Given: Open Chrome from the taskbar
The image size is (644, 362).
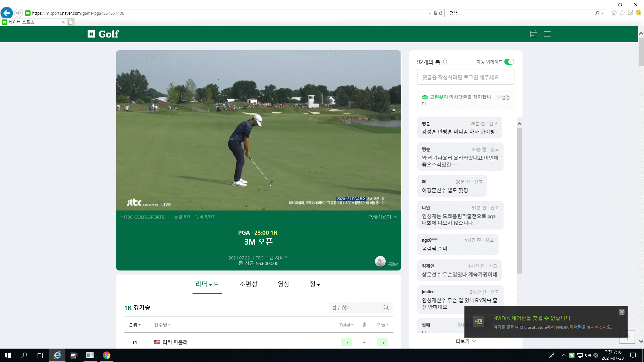Looking at the screenshot, I should tap(107, 355).
